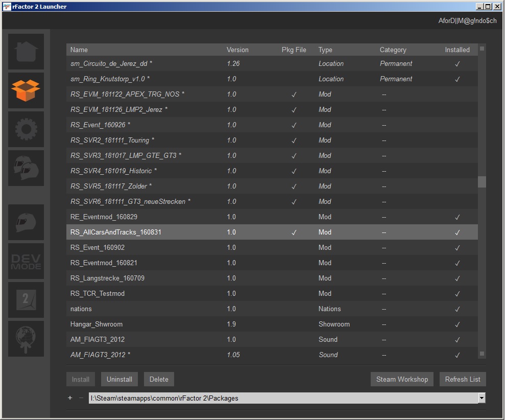Click the single helmet icon
This screenshot has height=420, width=506.
tap(26, 222)
